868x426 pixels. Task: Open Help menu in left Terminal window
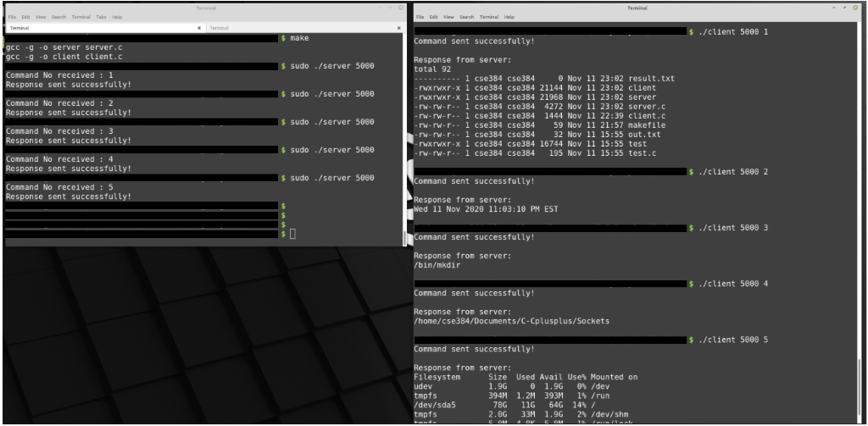(x=117, y=17)
